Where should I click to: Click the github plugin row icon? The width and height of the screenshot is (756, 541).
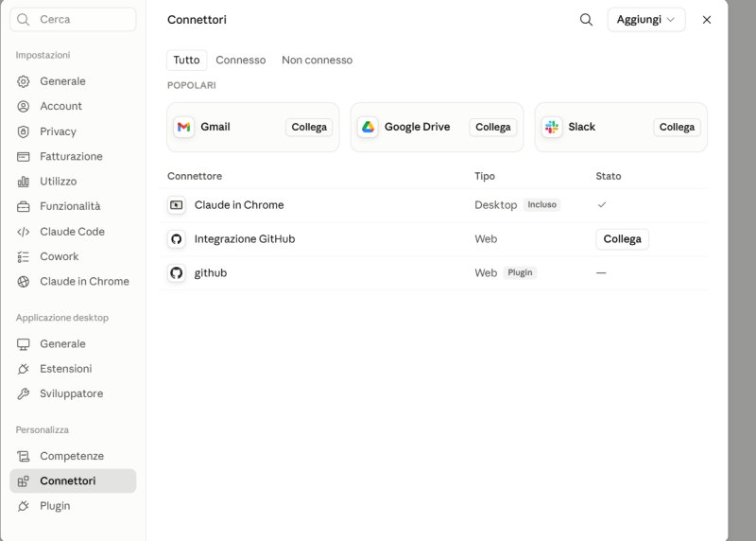[177, 272]
